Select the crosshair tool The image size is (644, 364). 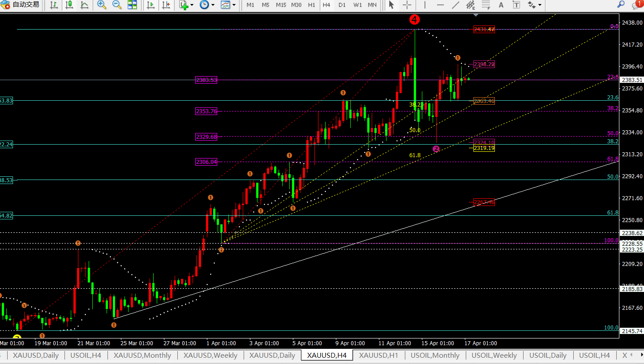tap(407, 5)
